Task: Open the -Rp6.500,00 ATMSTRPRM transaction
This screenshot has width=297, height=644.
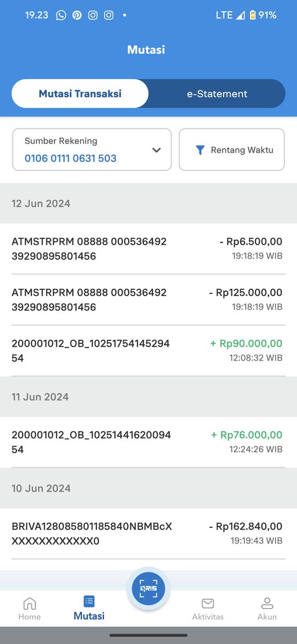Action: pos(148,248)
